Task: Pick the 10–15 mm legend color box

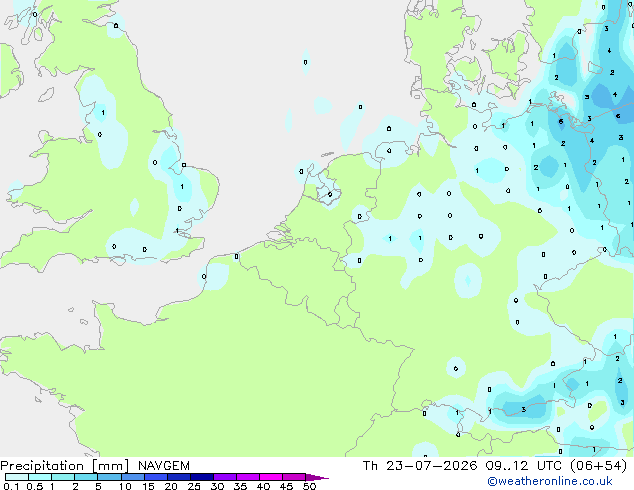Action: [x=132, y=477]
